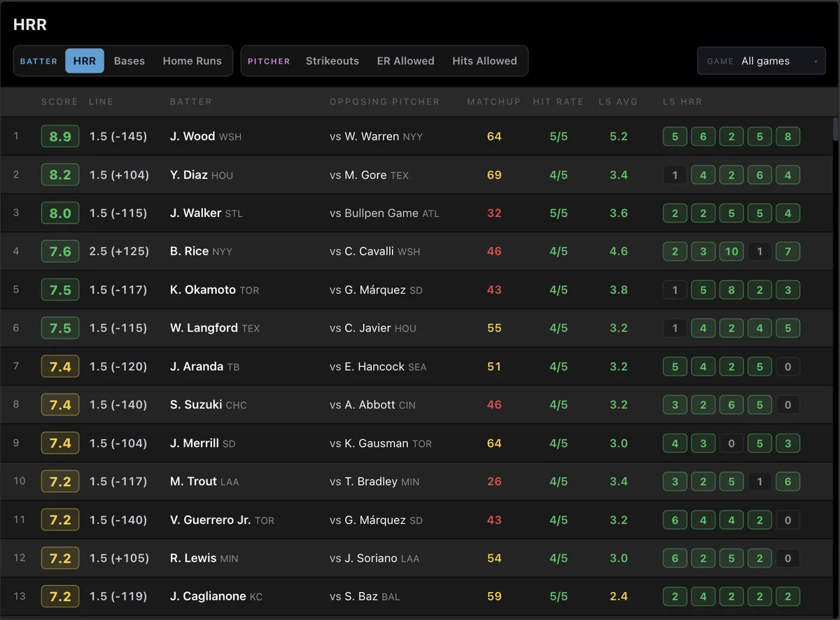
Task: Select batter K. Okamoto TOR
Action: coord(215,290)
